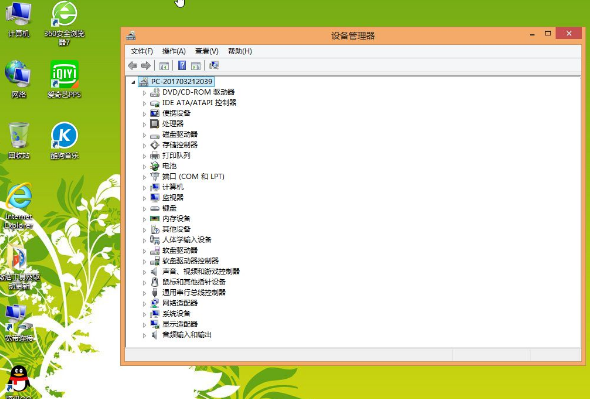Select the 软盘驱动器控制器 tree row

point(190,260)
